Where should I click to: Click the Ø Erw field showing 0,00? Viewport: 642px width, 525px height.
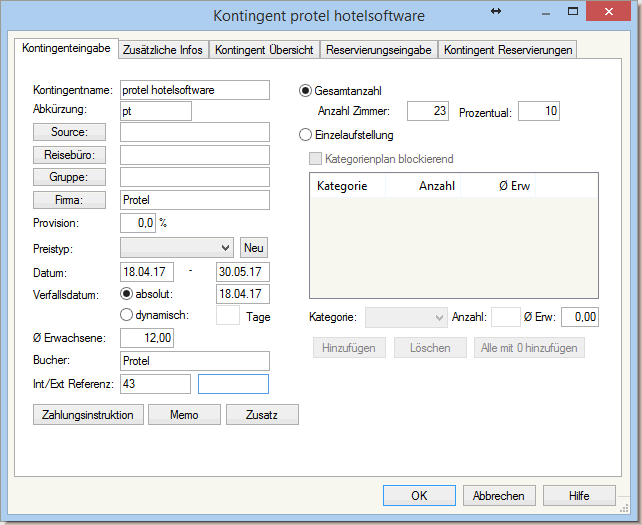coord(580,317)
